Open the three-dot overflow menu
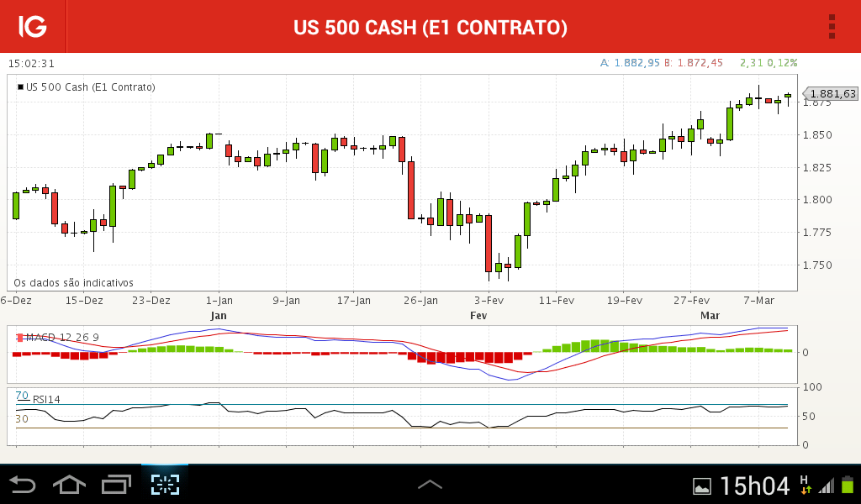Image resolution: width=861 pixels, height=504 pixels. click(x=832, y=26)
